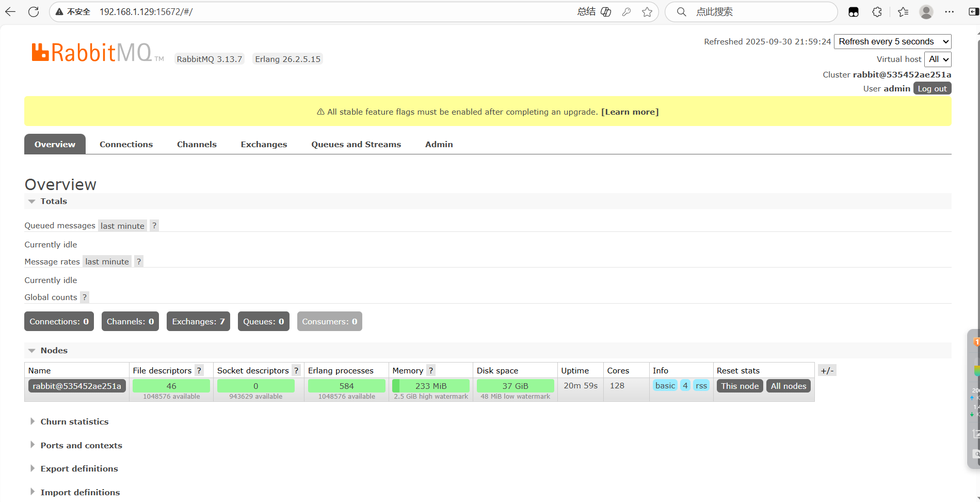This screenshot has height=502, width=980.
Task: Click the 点此搜索 search box
Action: [x=751, y=12]
